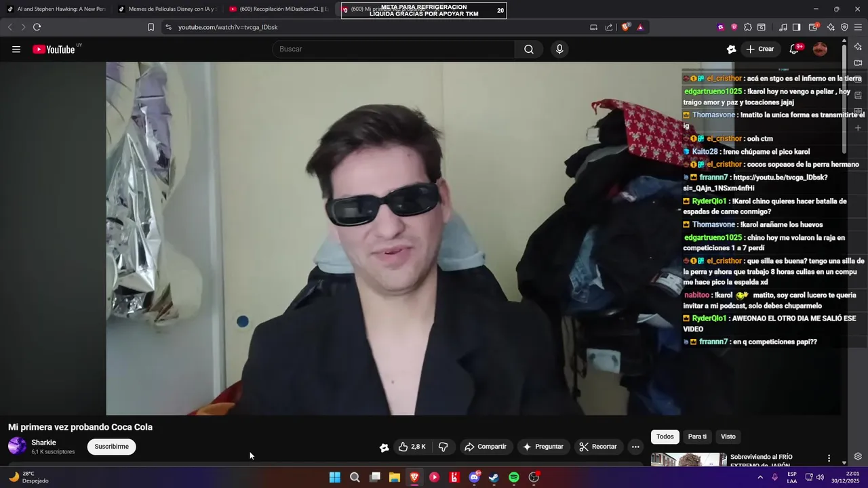Open YouTube notifications bell
868x488 pixels.
click(x=794, y=49)
